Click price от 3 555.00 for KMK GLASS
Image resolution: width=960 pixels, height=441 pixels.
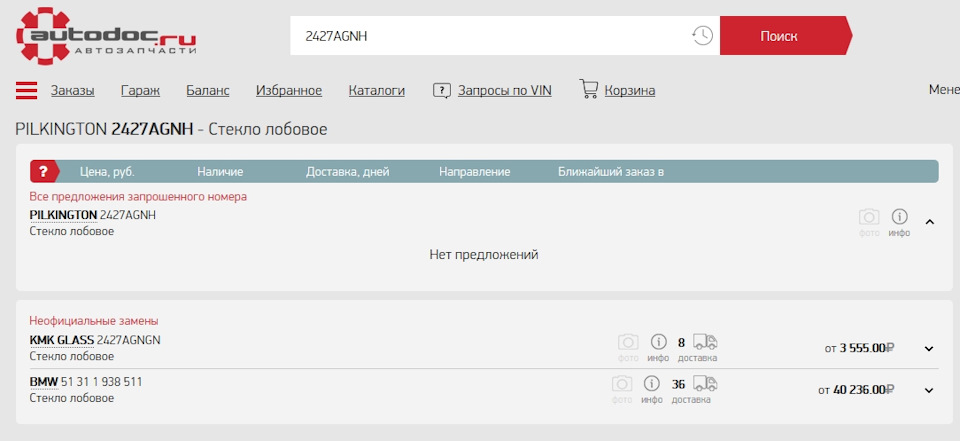pos(860,348)
